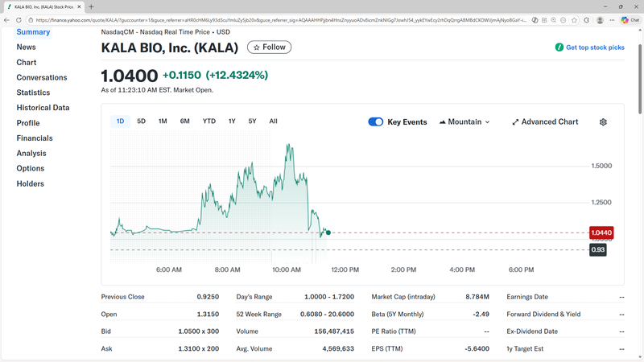This screenshot has height=362, width=644.
Task: Open Financials in sidebar
Action: click(35, 138)
